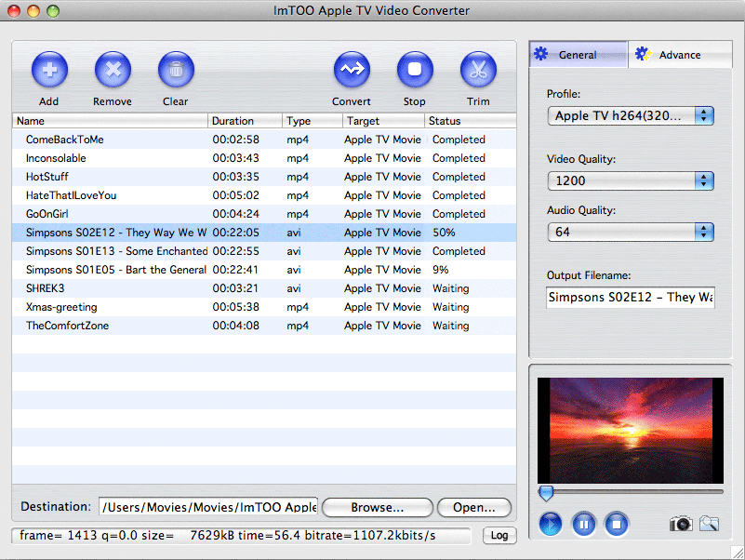This screenshot has width=745, height=560.
Task: Select the HotStuff file row
Action: 264,177
